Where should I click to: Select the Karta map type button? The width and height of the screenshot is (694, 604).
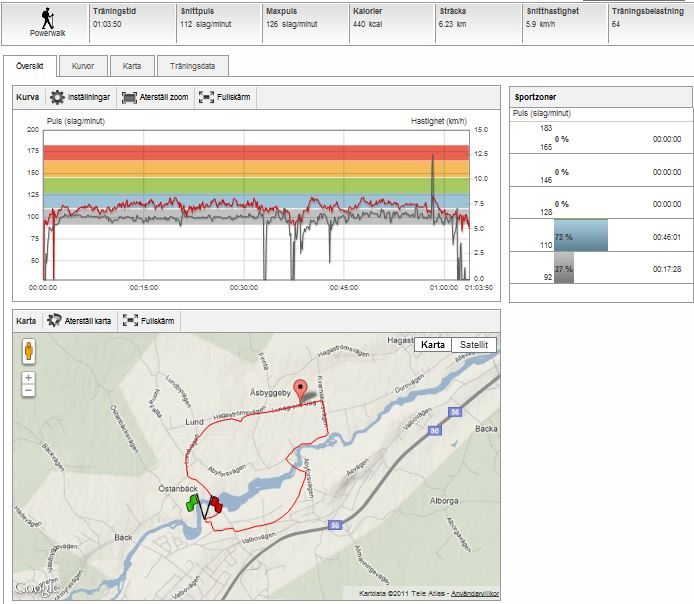(x=433, y=345)
